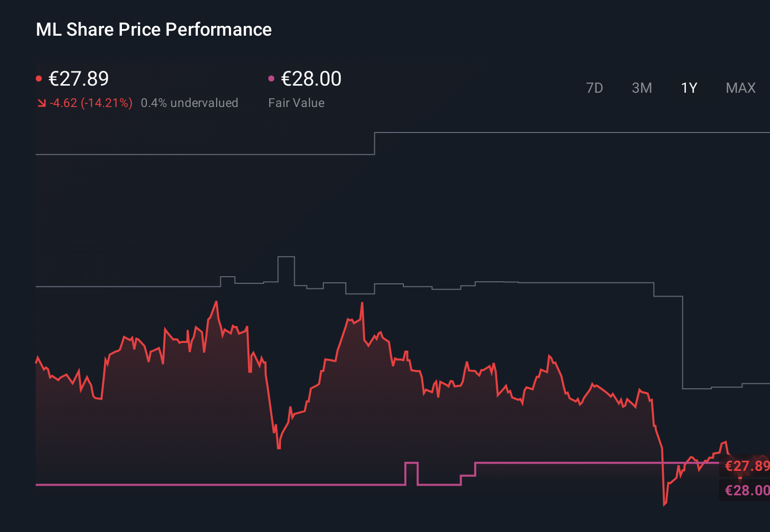Switch to the 7D time range
The image size is (770, 532).
(x=595, y=88)
